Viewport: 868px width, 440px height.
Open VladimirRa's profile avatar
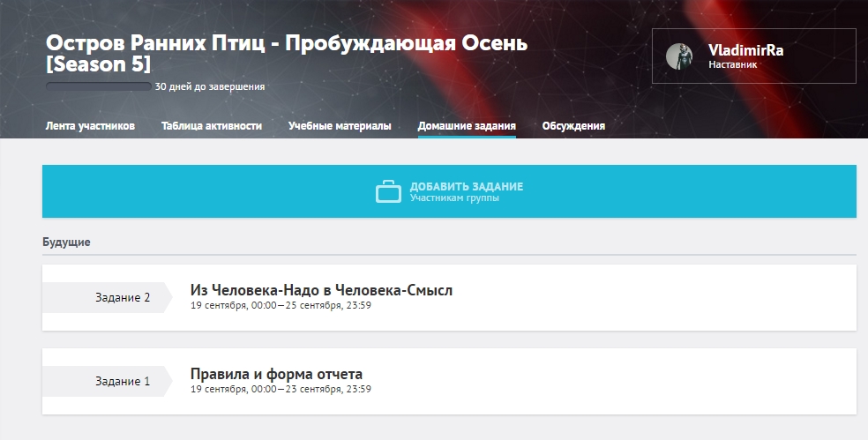tap(678, 56)
